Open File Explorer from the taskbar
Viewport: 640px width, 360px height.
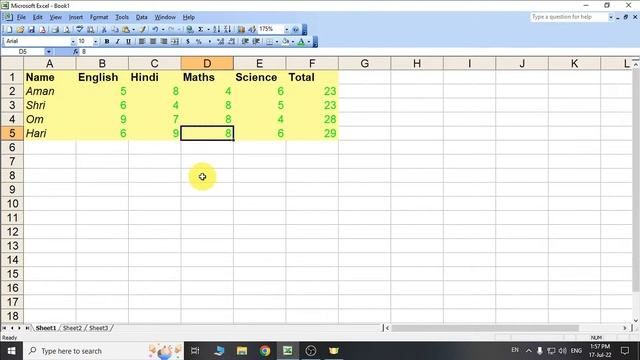point(242,351)
